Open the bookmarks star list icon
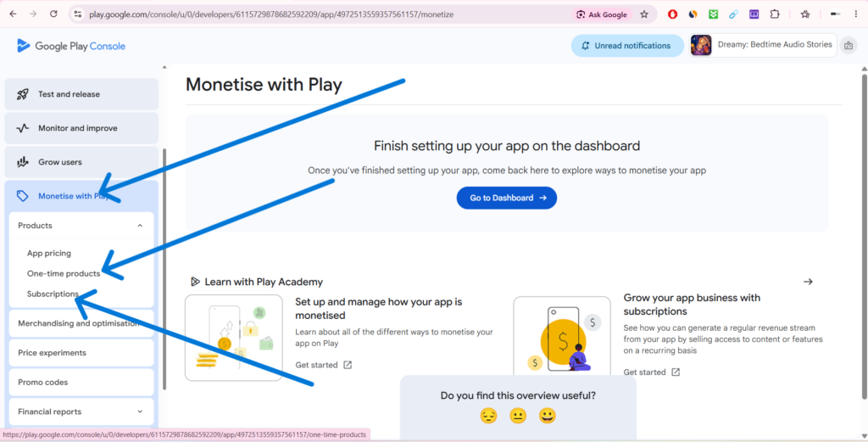The image size is (868, 442). click(x=805, y=14)
